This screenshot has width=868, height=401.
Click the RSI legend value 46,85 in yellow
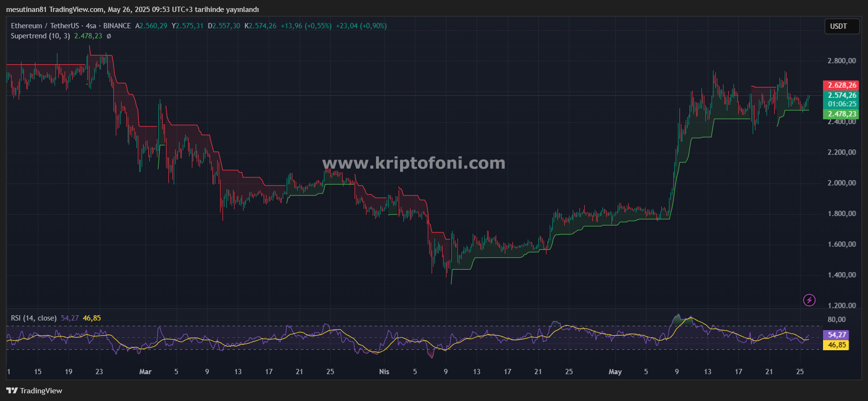point(92,318)
